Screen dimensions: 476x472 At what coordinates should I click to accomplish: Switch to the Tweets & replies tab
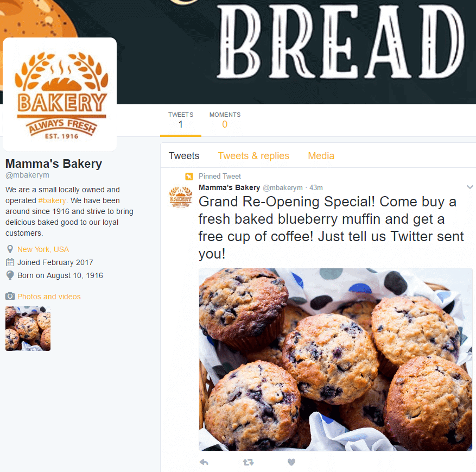253,156
